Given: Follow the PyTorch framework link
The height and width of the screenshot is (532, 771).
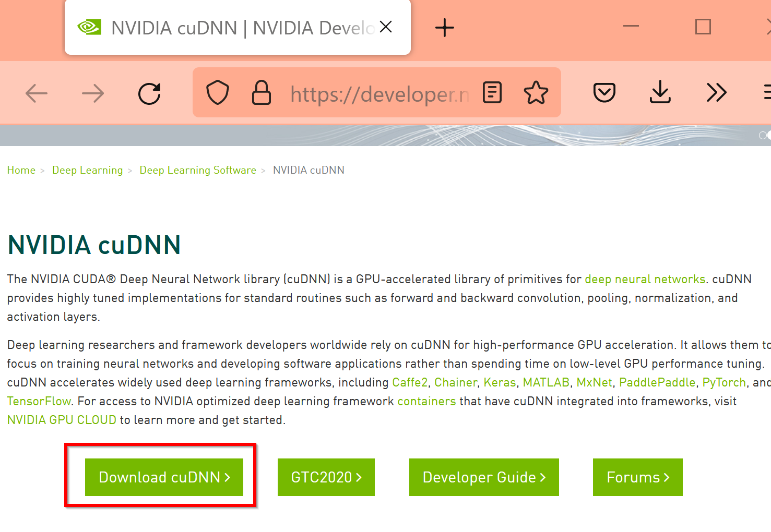Looking at the screenshot, I should pyautogui.click(x=723, y=382).
